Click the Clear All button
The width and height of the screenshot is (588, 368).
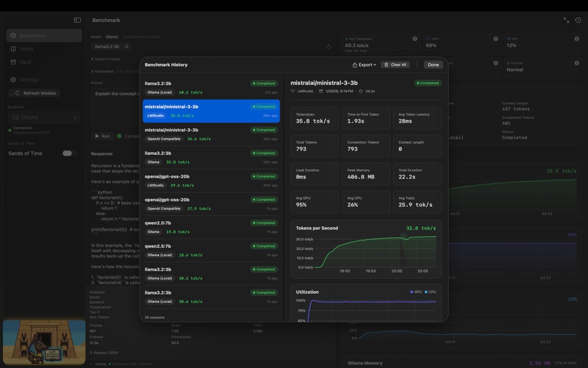396,64
